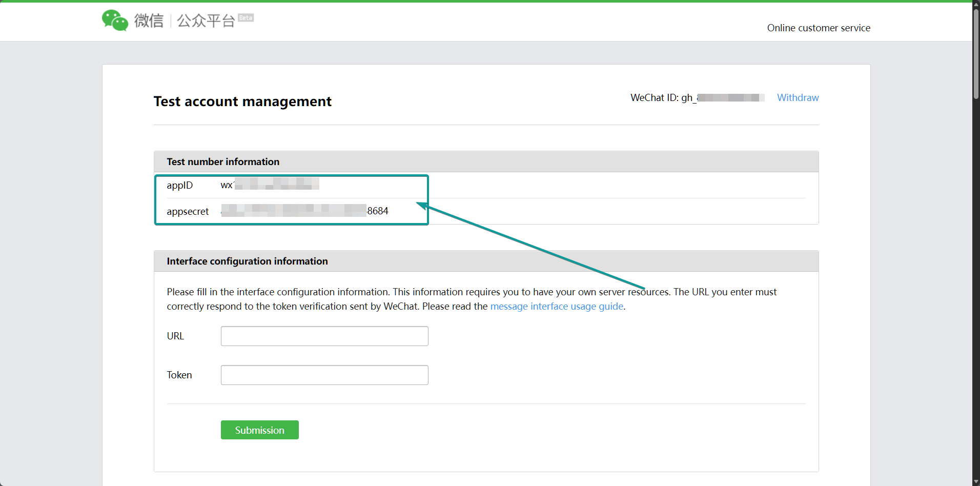Click the blurred appID value starting with wx
The image size is (980, 486).
270,185
